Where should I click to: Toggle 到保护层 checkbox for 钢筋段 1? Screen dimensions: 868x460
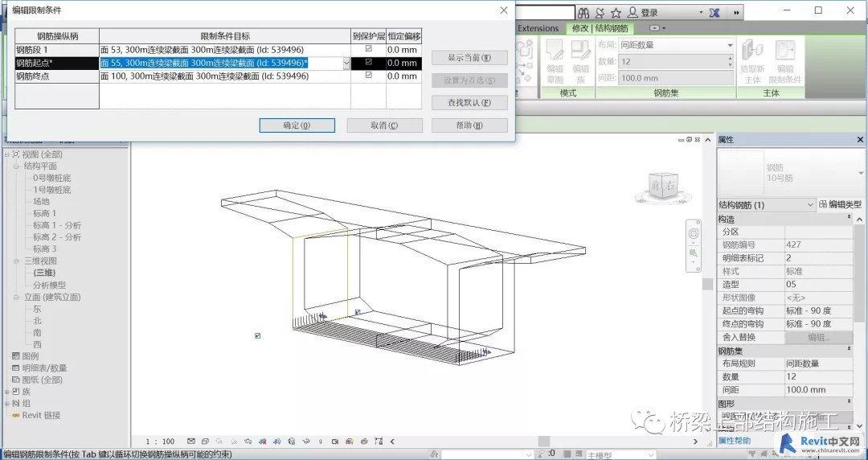(369, 49)
